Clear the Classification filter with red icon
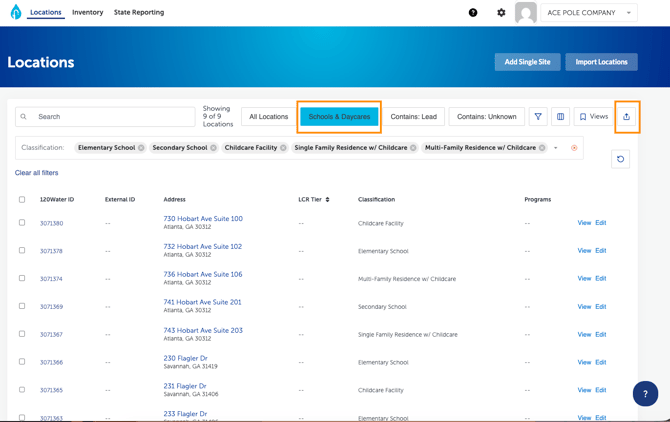670x422 pixels. pyautogui.click(x=574, y=148)
